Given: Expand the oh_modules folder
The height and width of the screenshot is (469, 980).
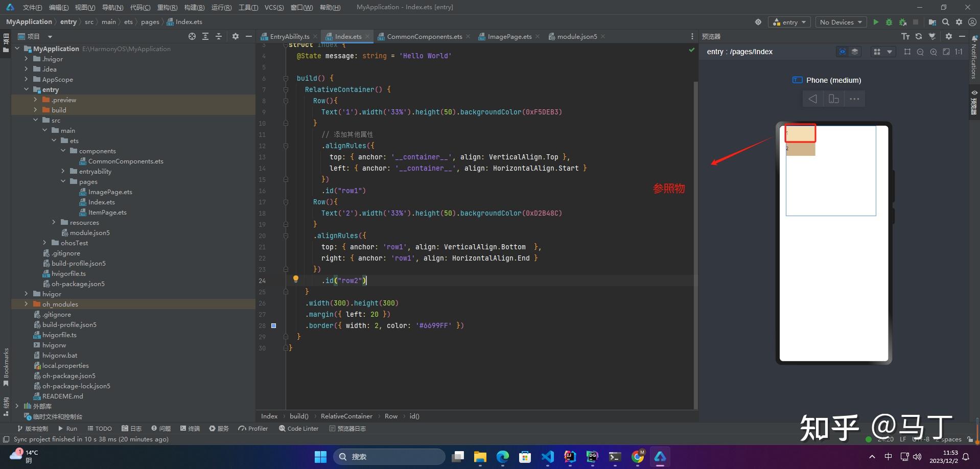Looking at the screenshot, I should (27, 304).
